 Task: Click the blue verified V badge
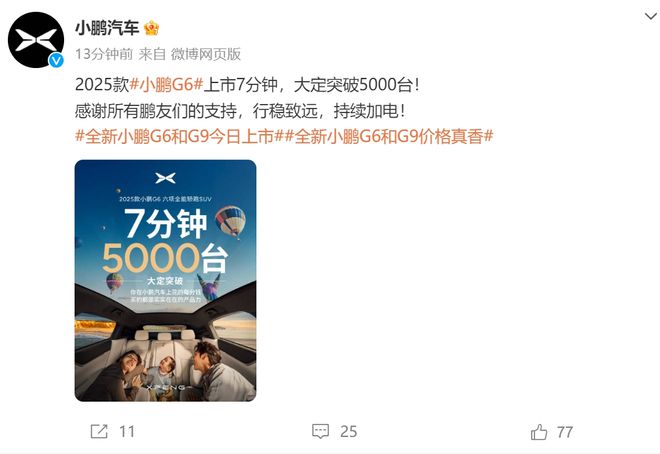click(x=56, y=61)
